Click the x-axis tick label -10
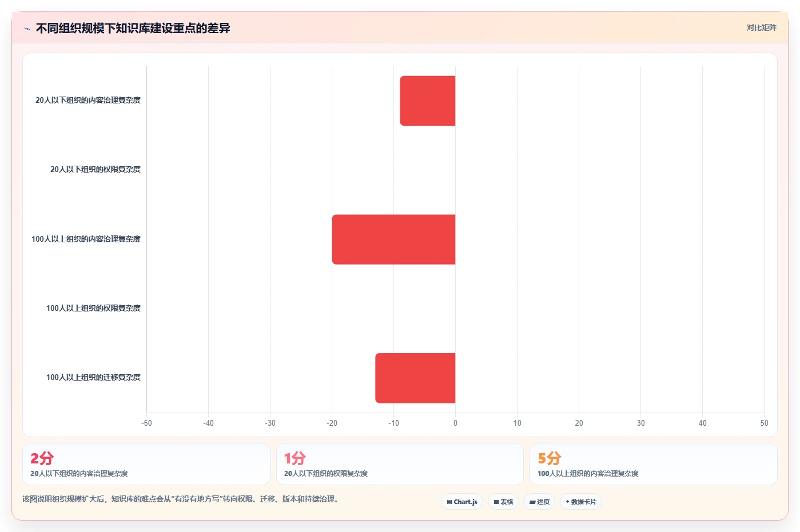Image resolution: width=800 pixels, height=532 pixels. coord(393,423)
